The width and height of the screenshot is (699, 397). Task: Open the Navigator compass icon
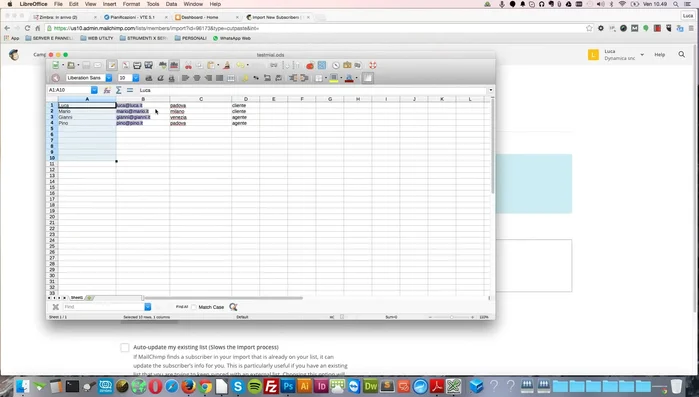(336, 65)
